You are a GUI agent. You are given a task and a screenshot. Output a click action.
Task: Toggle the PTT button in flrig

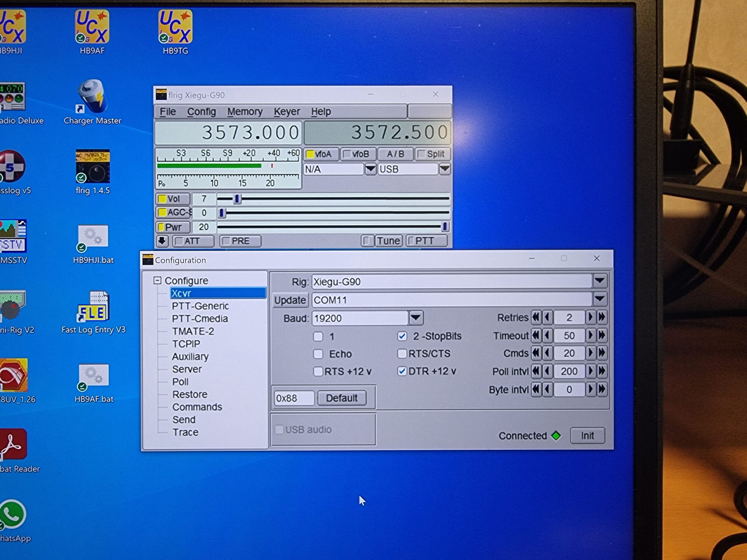427,241
